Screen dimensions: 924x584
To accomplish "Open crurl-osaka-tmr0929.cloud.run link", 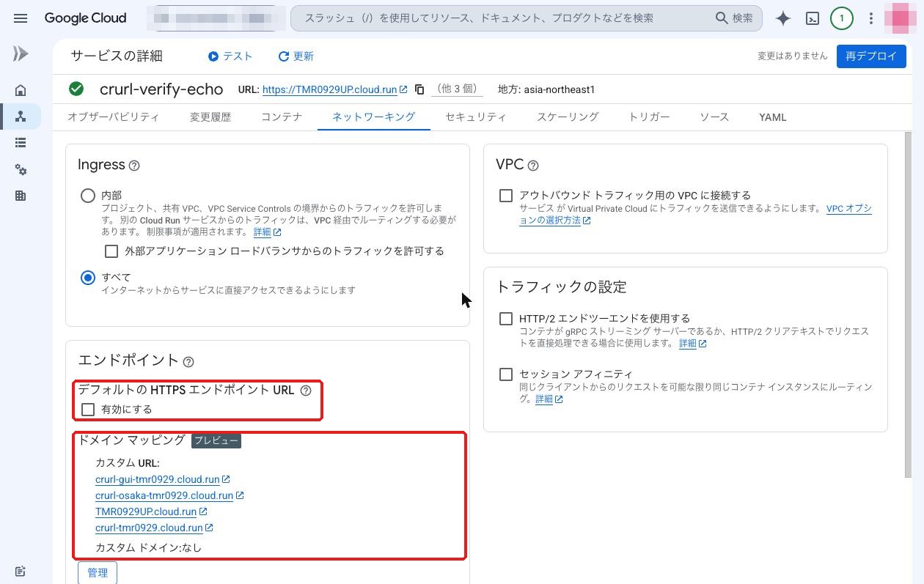I will coord(164,495).
